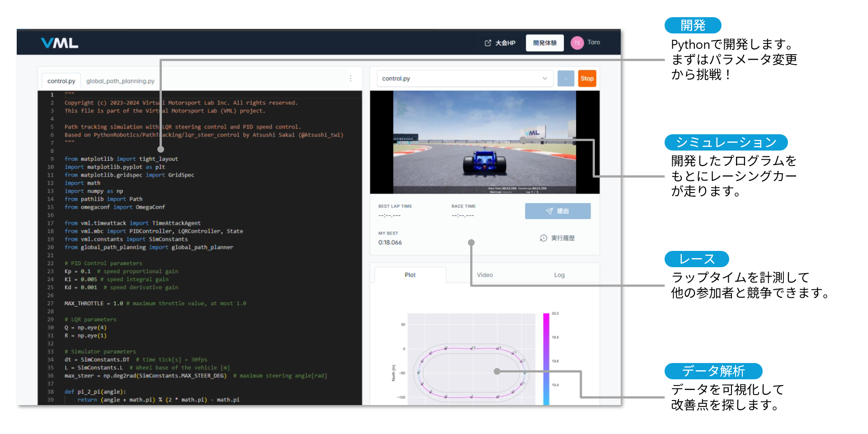Click the 提出 submit button
The height and width of the screenshot is (434, 868).
click(x=557, y=211)
